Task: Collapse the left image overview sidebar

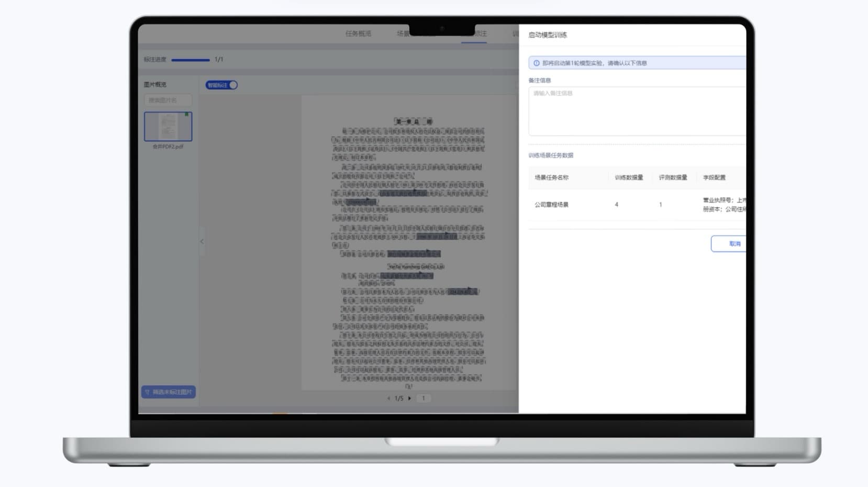Action: tap(202, 241)
